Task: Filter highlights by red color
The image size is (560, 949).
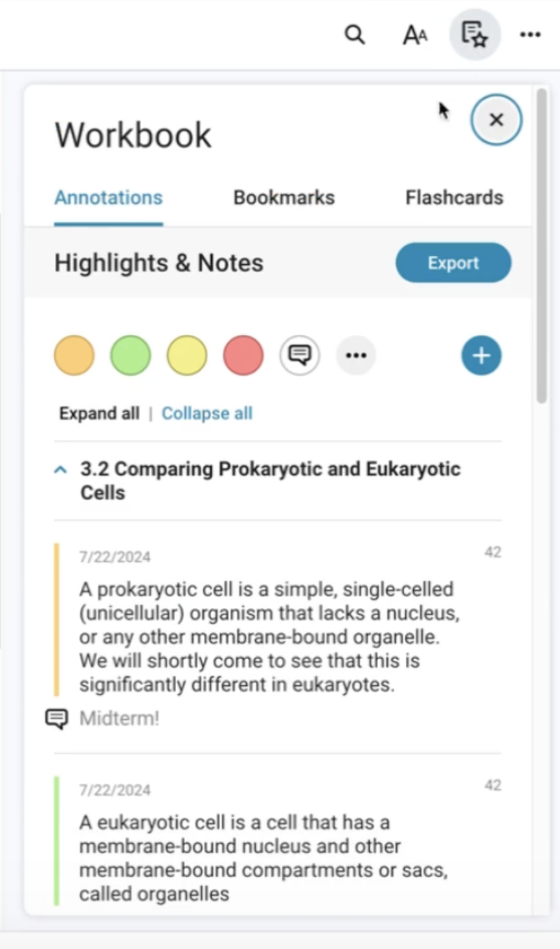Action: point(243,355)
